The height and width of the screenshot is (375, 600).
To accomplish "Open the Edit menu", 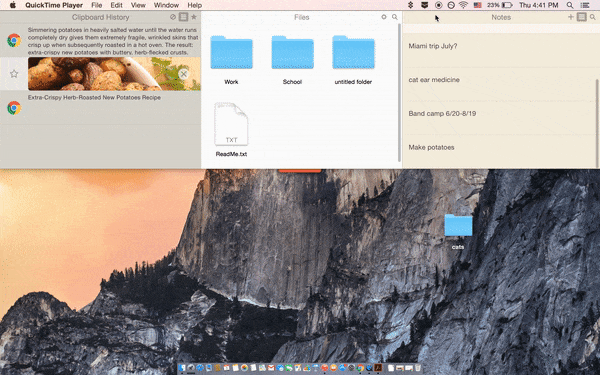I will click(116, 5).
